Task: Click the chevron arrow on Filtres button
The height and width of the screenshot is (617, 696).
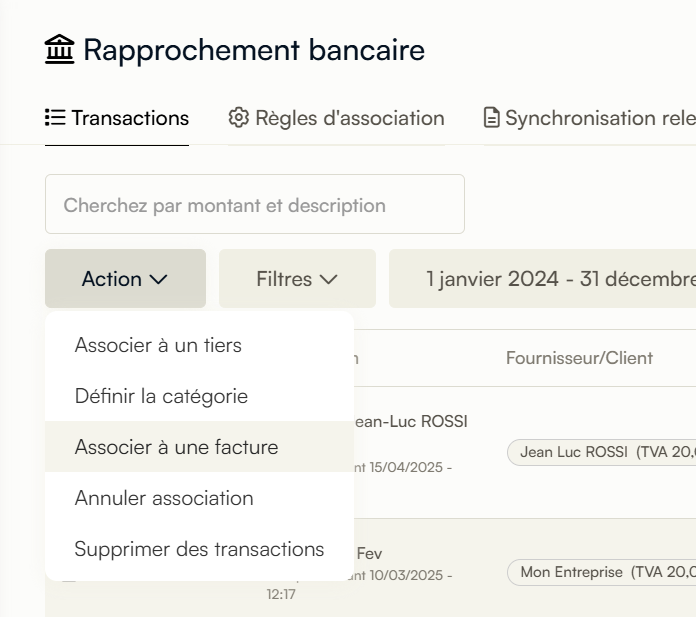Action: (x=328, y=279)
